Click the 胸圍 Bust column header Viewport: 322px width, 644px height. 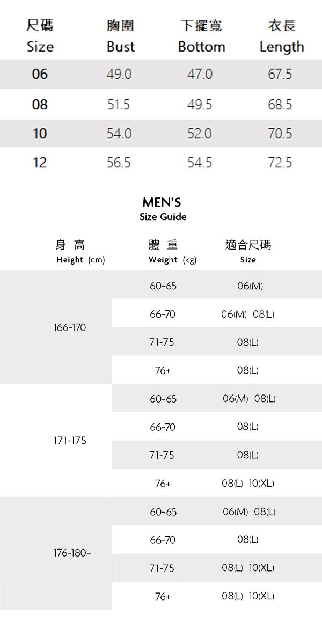tap(120, 36)
